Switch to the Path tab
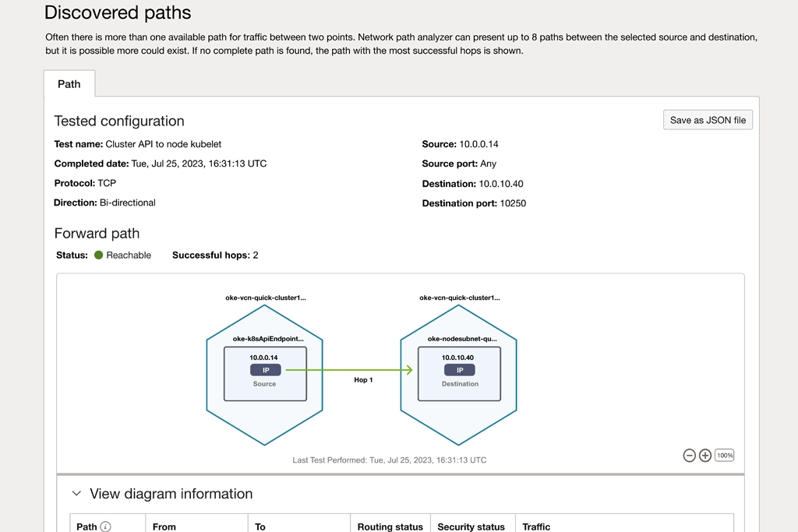The height and width of the screenshot is (532, 798). coord(69,84)
